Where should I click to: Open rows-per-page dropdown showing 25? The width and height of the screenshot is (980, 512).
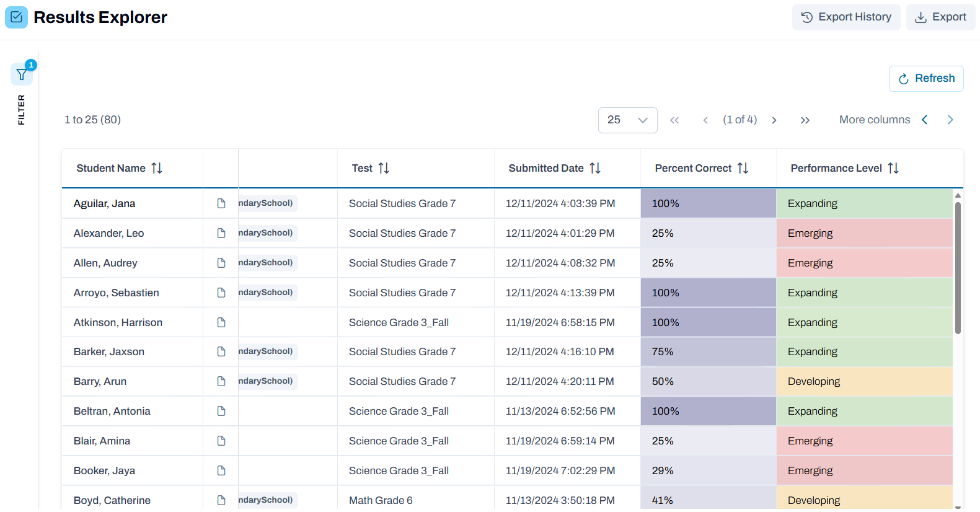tap(627, 120)
